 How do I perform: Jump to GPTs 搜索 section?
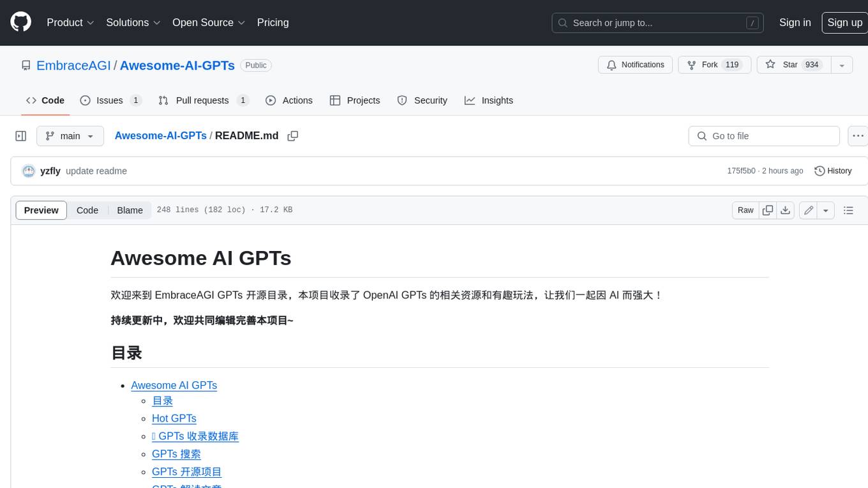point(176,454)
